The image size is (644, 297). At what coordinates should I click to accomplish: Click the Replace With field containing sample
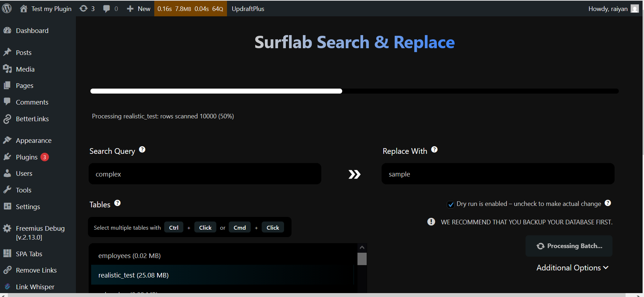pos(498,174)
